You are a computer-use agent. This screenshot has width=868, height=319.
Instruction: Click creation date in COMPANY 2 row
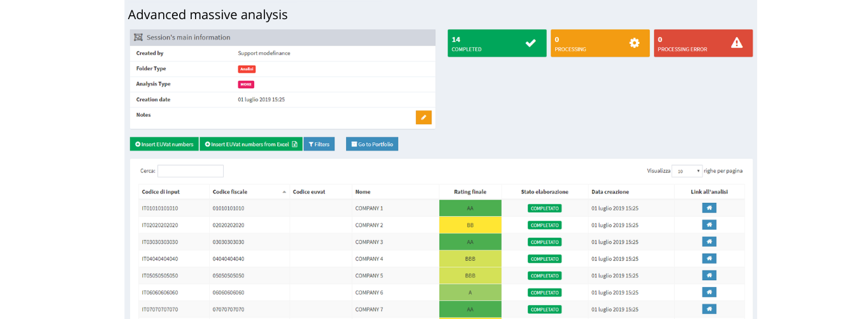coord(615,225)
